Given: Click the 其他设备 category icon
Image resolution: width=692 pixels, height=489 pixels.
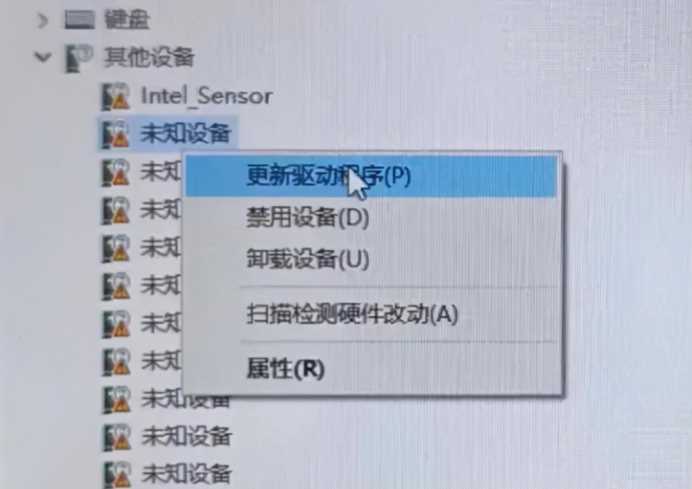Looking at the screenshot, I should coord(79,58).
